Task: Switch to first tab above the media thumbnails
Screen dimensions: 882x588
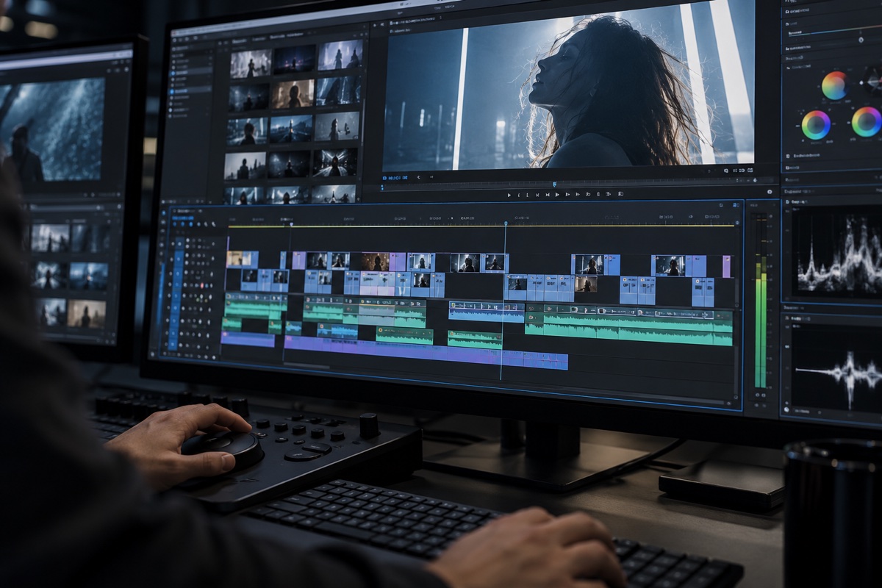Action: [x=240, y=41]
